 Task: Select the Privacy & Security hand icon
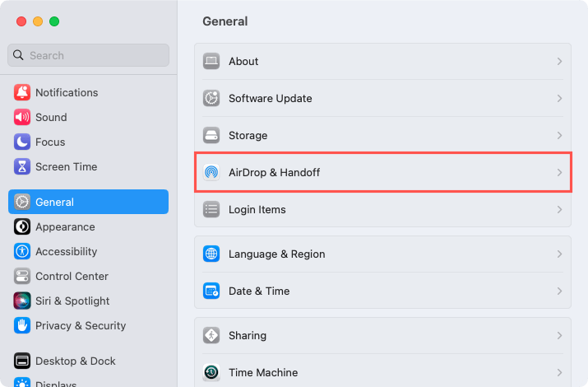point(22,325)
